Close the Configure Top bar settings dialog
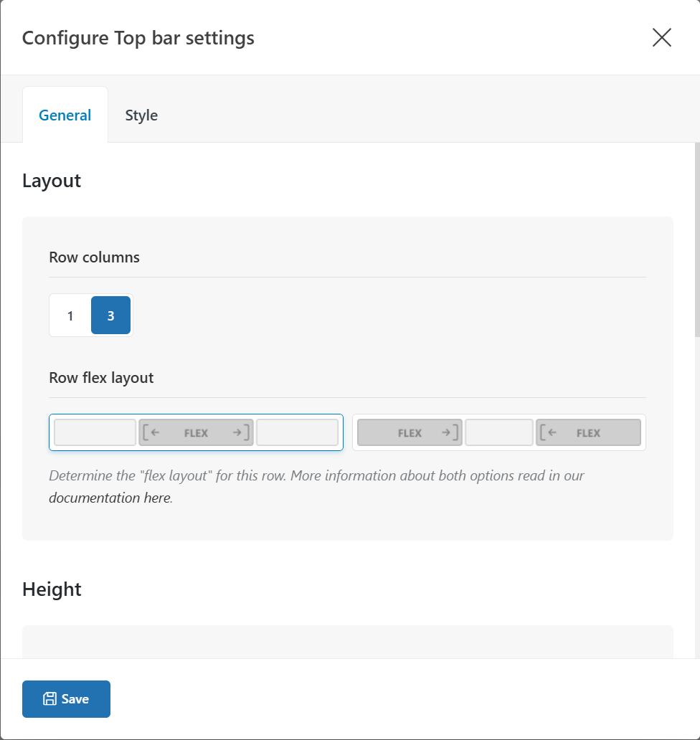Image resolution: width=700 pixels, height=740 pixels. click(x=661, y=38)
